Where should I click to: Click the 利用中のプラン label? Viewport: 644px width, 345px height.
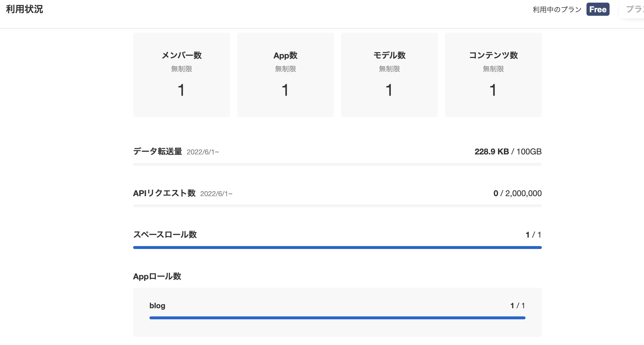(557, 10)
